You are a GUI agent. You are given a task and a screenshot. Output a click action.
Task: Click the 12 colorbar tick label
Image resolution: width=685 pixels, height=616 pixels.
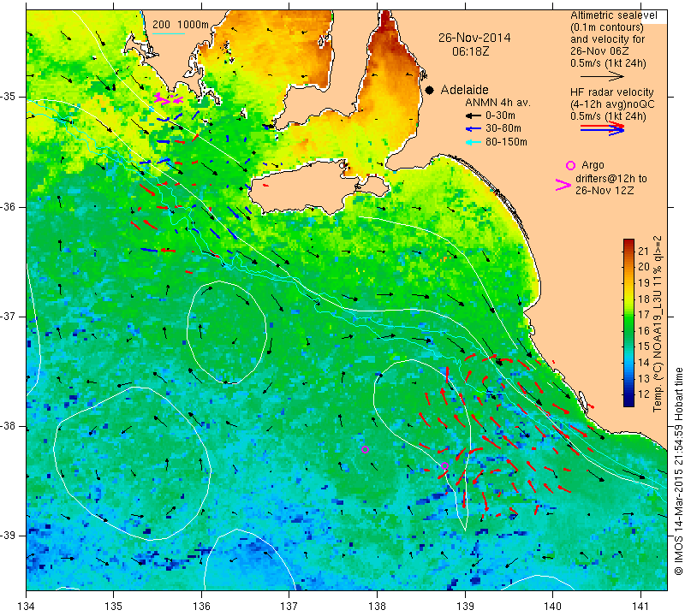[644, 394]
